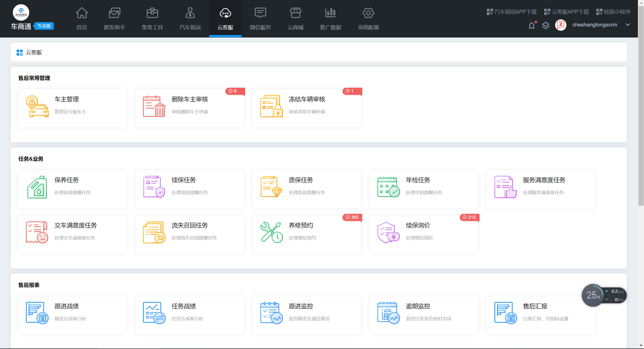
Task: Click 流失召回任务 folder return icon
Action: tap(154, 232)
